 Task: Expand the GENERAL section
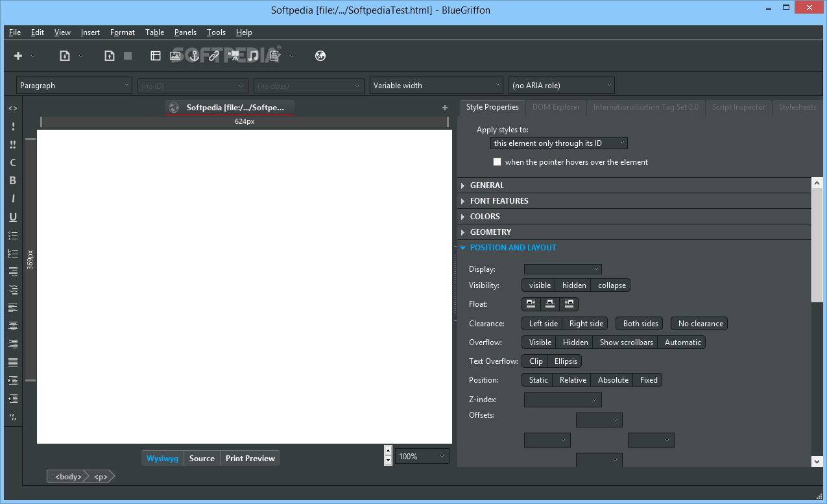(634, 186)
